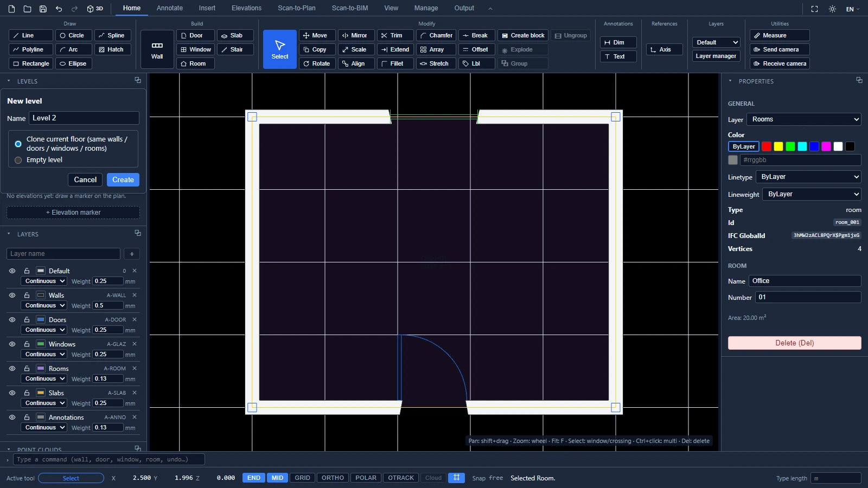The height and width of the screenshot is (488, 868).
Task: Choose the Window build tool
Action: point(195,49)
